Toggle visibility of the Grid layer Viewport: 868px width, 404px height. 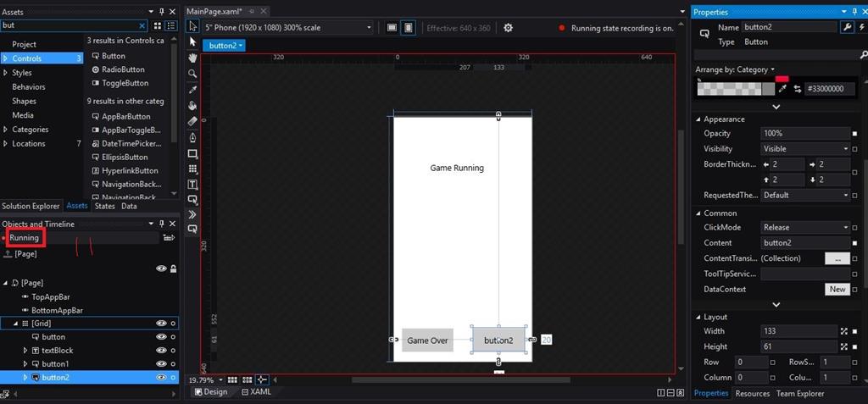[160, 323]
